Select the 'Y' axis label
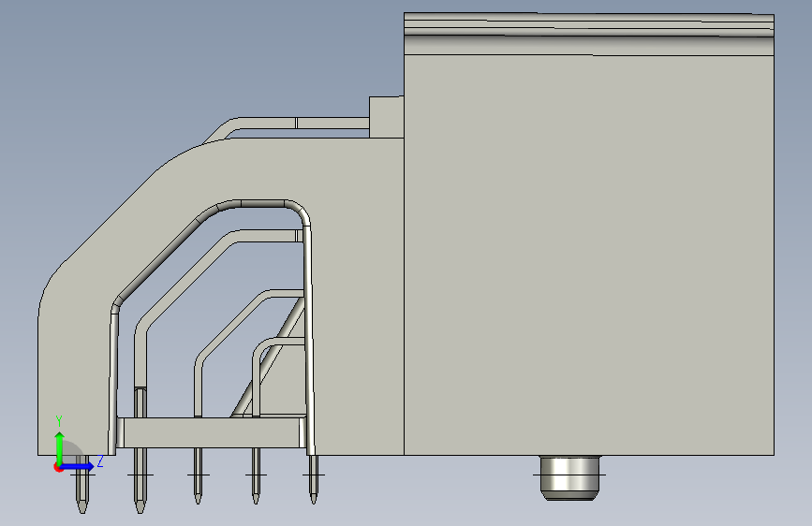 tap(59, 420)
